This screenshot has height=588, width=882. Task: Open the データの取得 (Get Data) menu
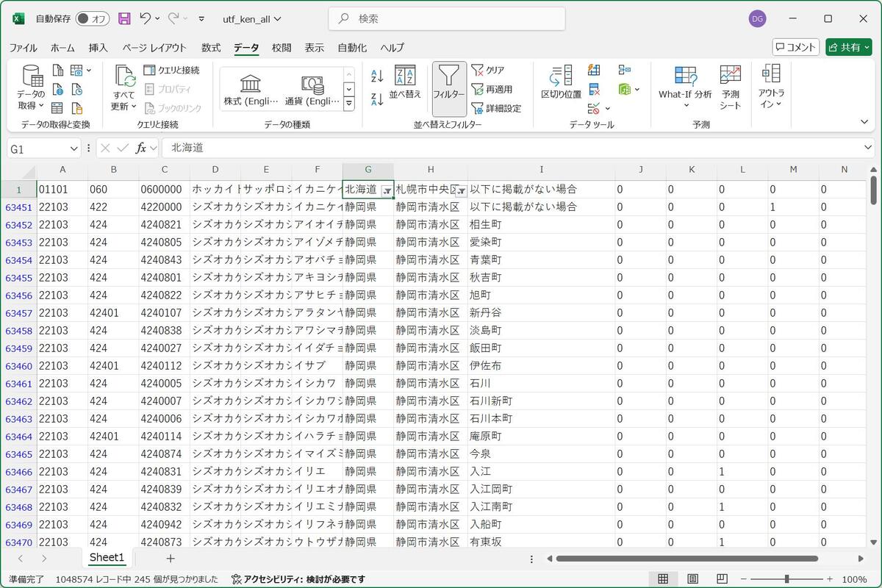(31, 87)
